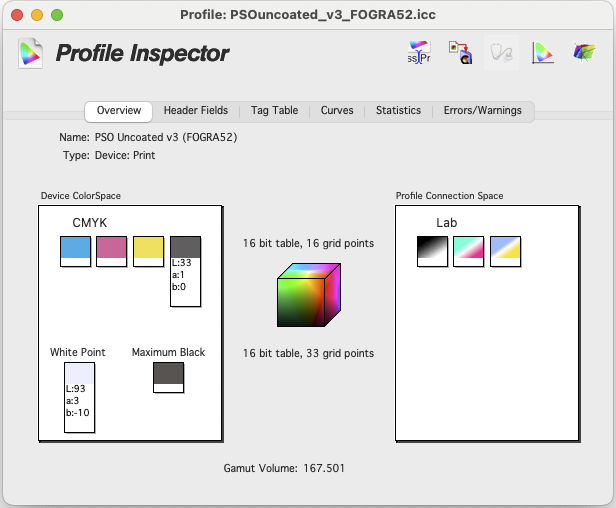Zoom the window using green button
The width and height of the screenshot is (616, 508).
[x=57, y=15]
